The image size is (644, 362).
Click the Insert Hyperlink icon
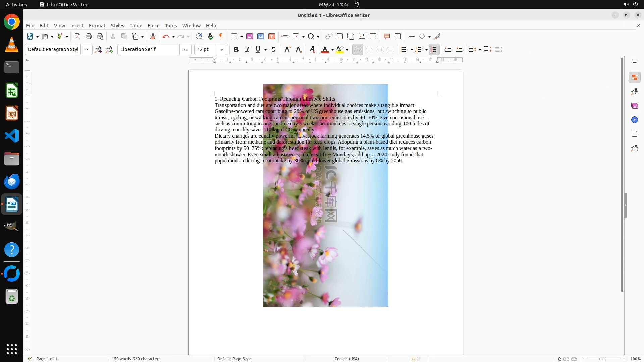click(329, 36)
